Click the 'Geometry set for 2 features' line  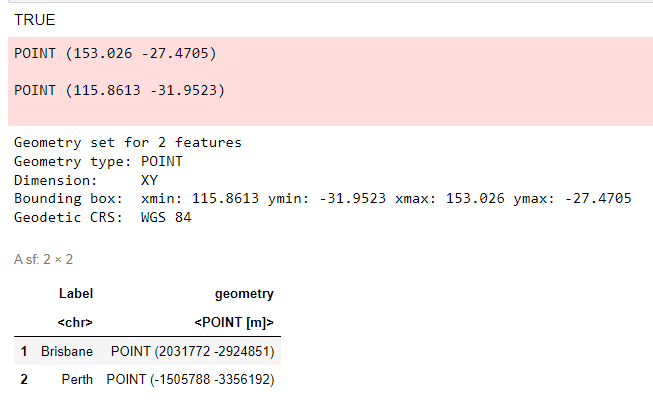pyautogui.click(x=128, y=143)
